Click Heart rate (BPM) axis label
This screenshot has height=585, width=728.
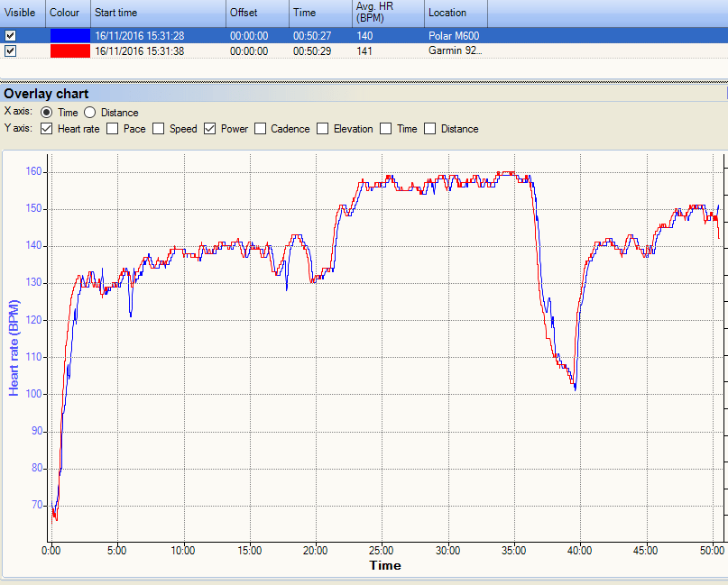14,348
